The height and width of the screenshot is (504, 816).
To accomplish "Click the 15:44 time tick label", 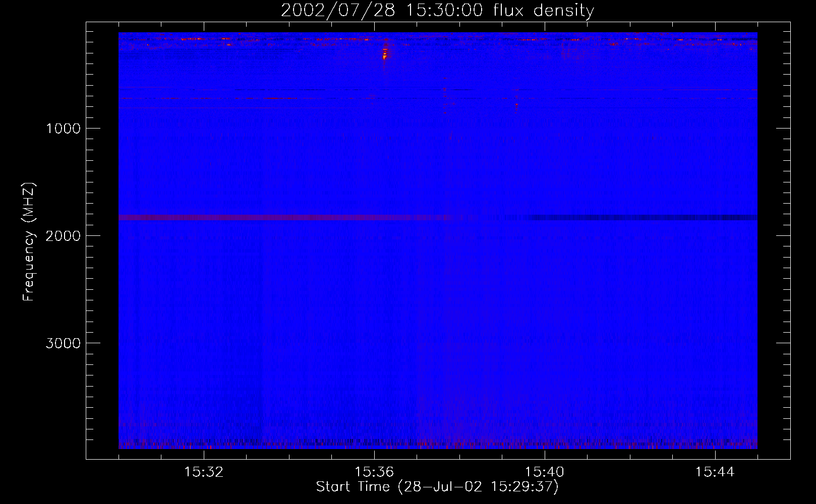I will coord(715,472).
